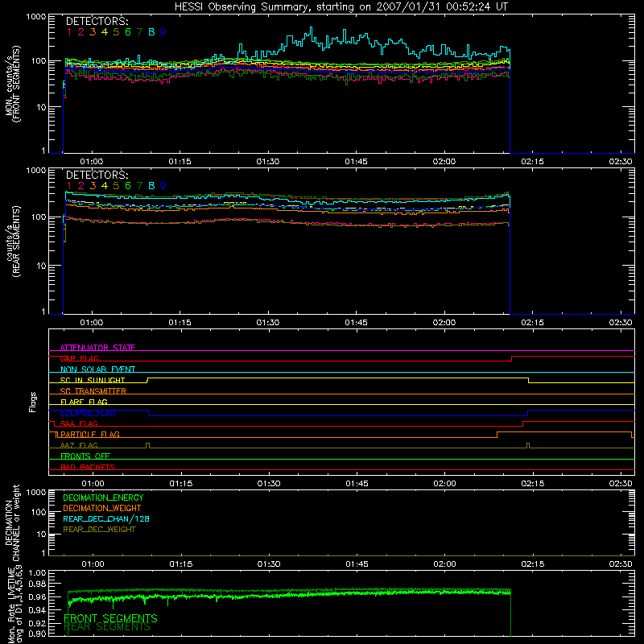644x644 pixels.
Task: Click detector 1 in rear segments legend
Action: point(69,186)
